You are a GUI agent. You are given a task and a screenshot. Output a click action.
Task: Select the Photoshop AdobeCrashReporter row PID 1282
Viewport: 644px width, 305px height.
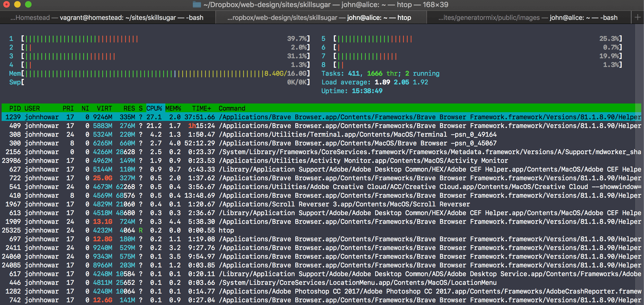(321, 291)
